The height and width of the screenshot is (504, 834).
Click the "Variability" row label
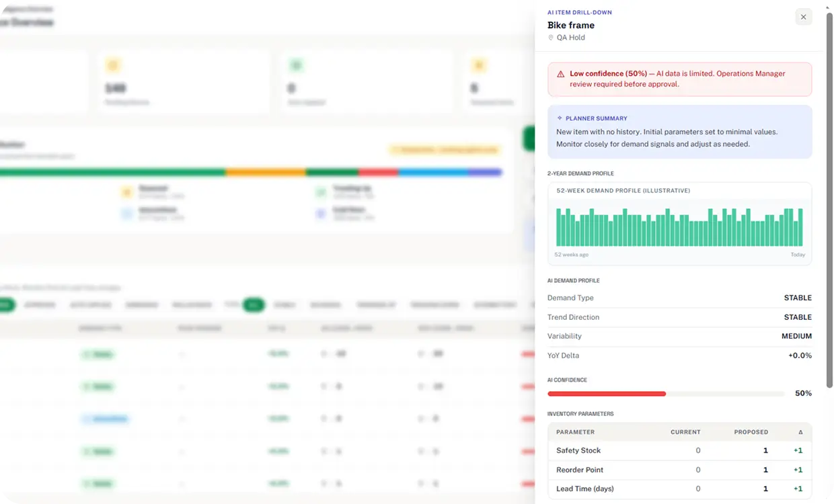pos(564,336)
